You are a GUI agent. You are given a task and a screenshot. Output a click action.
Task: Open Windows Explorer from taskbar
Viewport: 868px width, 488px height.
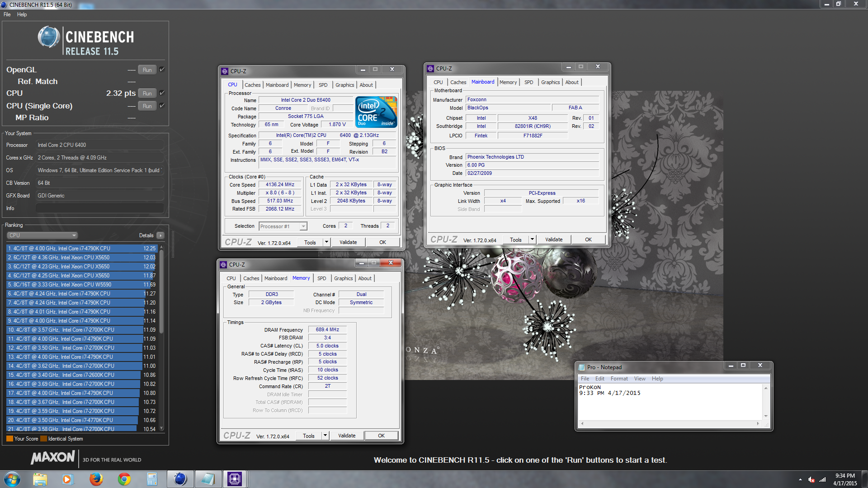click(x=40, y=479)
